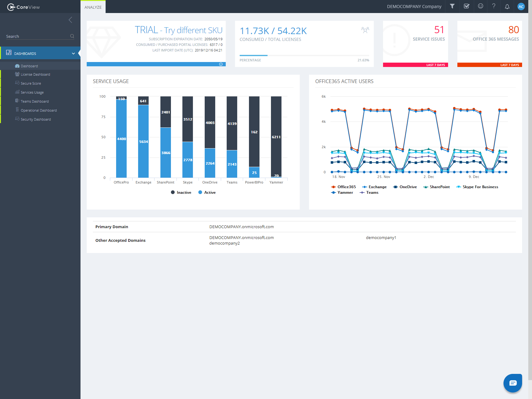Click the consumed/total licenses value
Image resolution: width=532 pixels, height=399 pixels.
click(x=273, y=31)
